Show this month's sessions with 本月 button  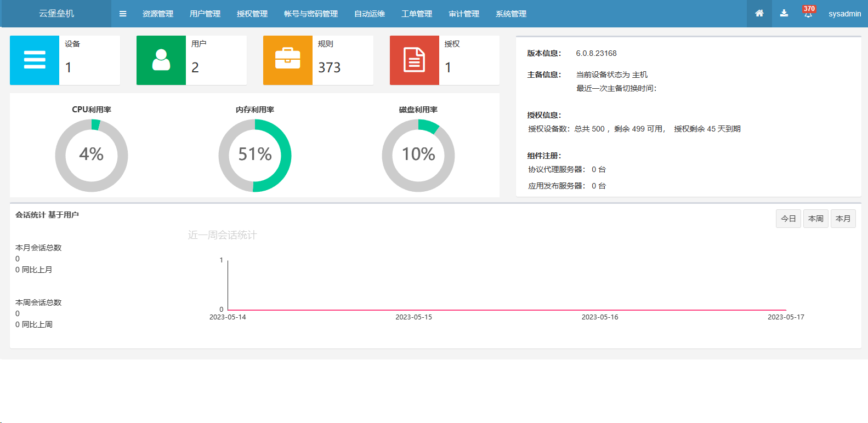click(843, 219)
